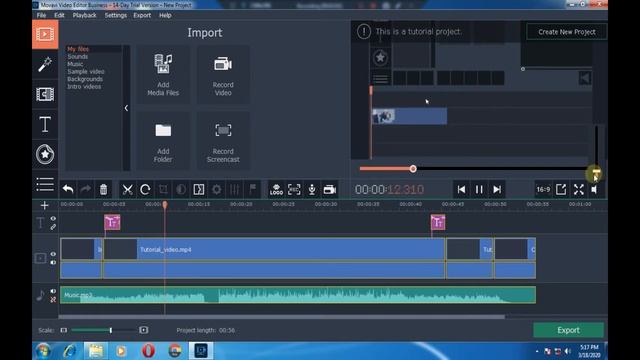Image resolution: width=640 pixels, height=360 pixels.
Task: Click the Marker flag icon
Action: 253,189
